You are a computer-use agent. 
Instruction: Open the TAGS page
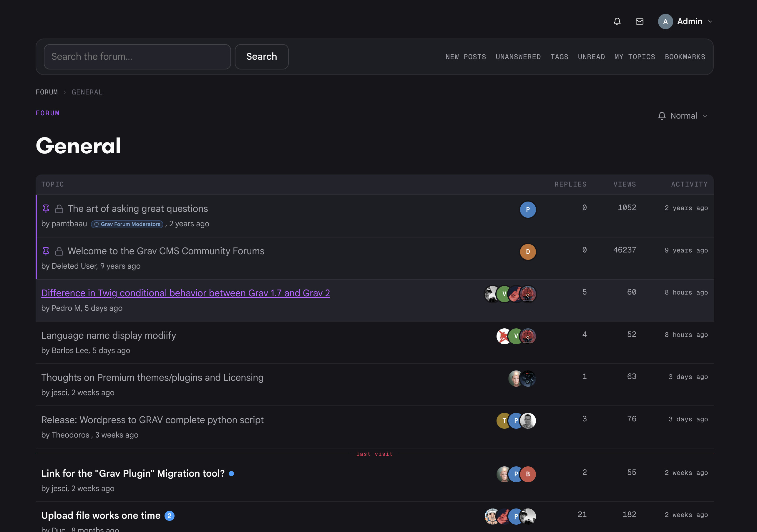pyautogui.click(x=559, y=57)
